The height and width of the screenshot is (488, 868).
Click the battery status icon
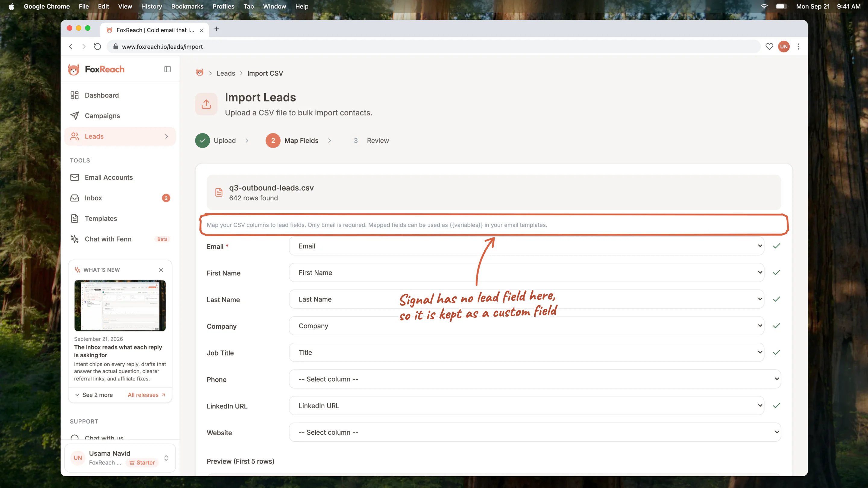click(782, 6)
